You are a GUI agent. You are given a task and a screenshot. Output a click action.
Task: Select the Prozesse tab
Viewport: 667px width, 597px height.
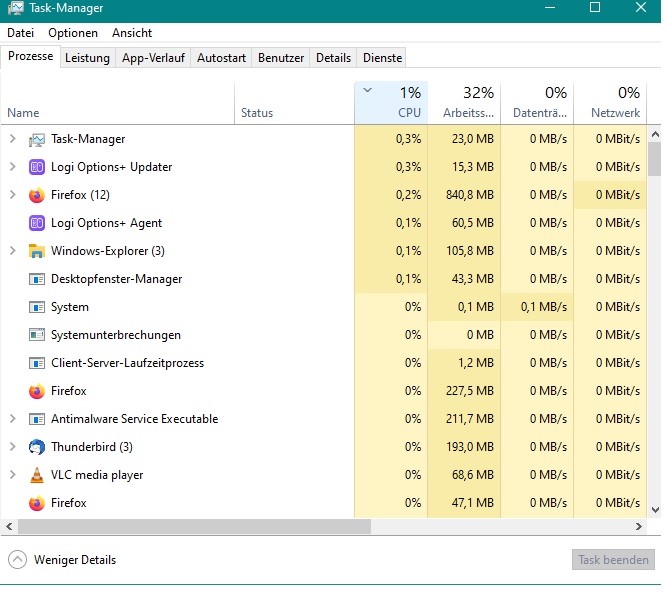click(x=31, y=56)
